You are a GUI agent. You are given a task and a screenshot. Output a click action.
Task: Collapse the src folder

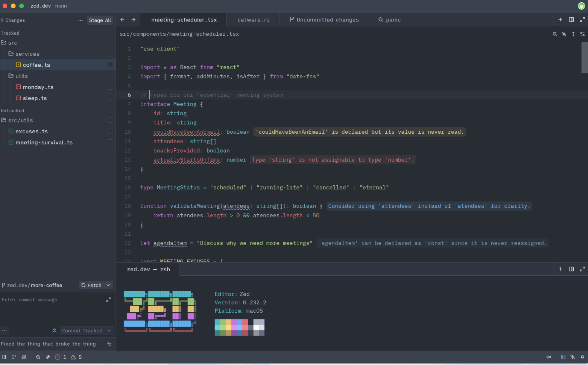point(4,43)
